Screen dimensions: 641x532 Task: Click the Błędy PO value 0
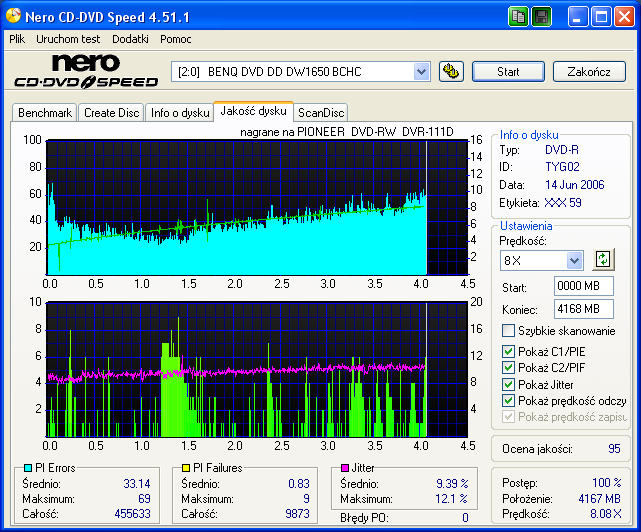[465, 518]
